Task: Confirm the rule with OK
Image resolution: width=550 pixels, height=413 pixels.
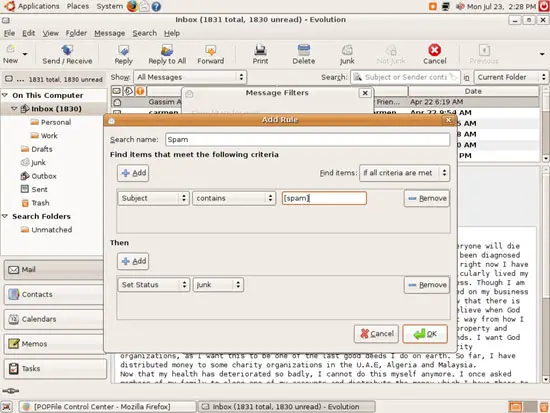Action: (425, 333)
